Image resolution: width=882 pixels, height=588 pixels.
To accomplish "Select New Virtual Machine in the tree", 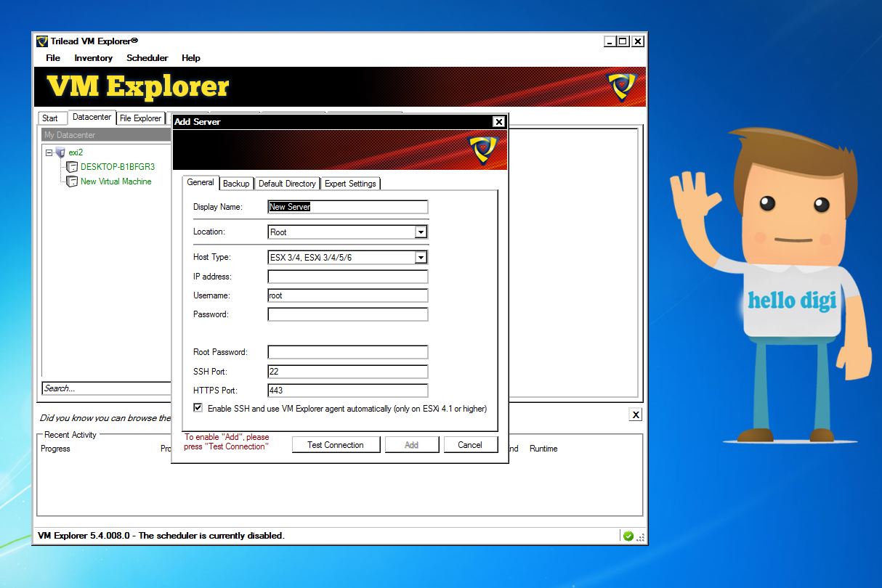I will click(x=116, y=181).
